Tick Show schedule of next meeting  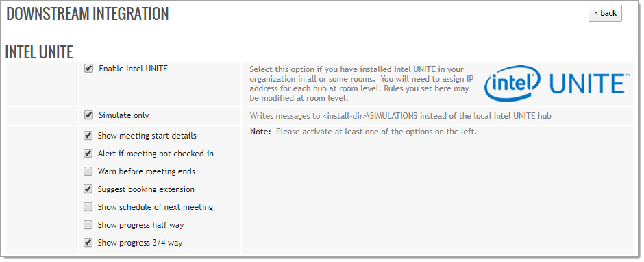point(88,207)
